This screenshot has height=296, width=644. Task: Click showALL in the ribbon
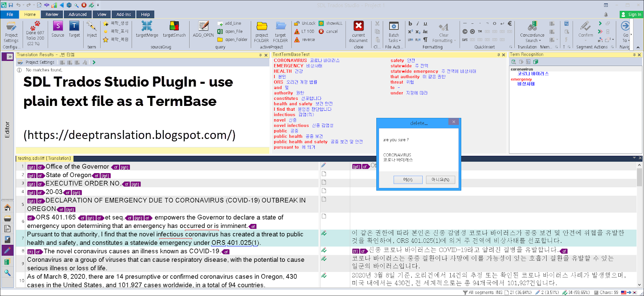point(330,23)
